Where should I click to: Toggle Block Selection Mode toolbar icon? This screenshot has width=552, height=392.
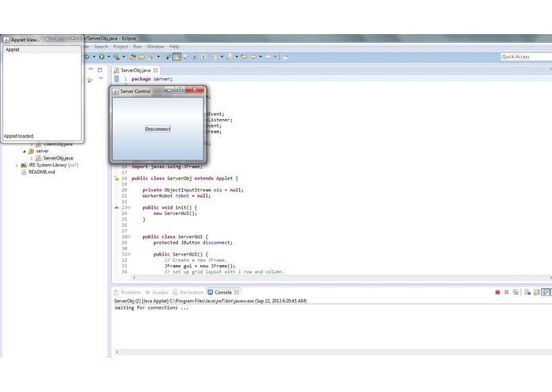pyautogui.click(x=195, y=56)
